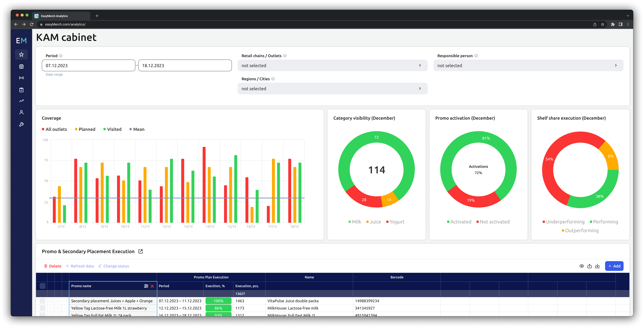
Task: Click the help icon next to Retail chains / Outlets
Action: coord(285,56)
